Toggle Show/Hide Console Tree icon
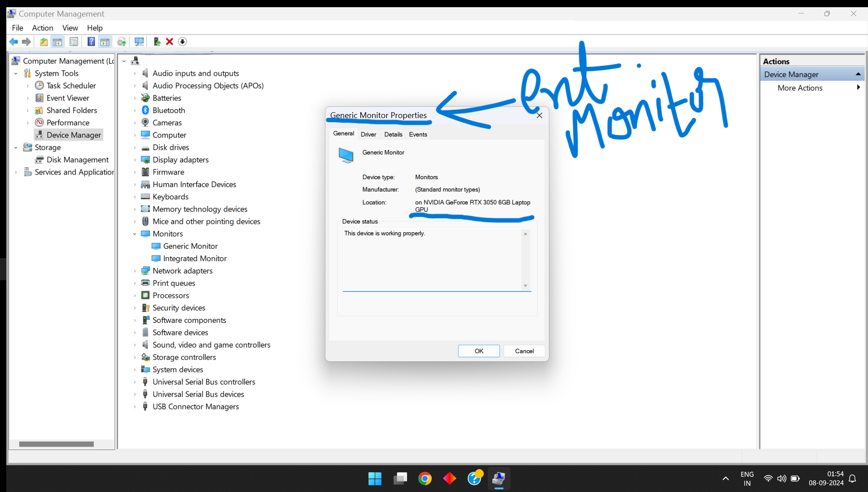 coord(57,42)
